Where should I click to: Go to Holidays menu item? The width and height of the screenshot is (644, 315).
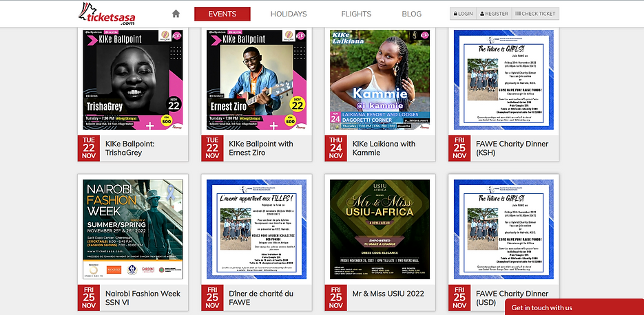[x=289, y=14]
